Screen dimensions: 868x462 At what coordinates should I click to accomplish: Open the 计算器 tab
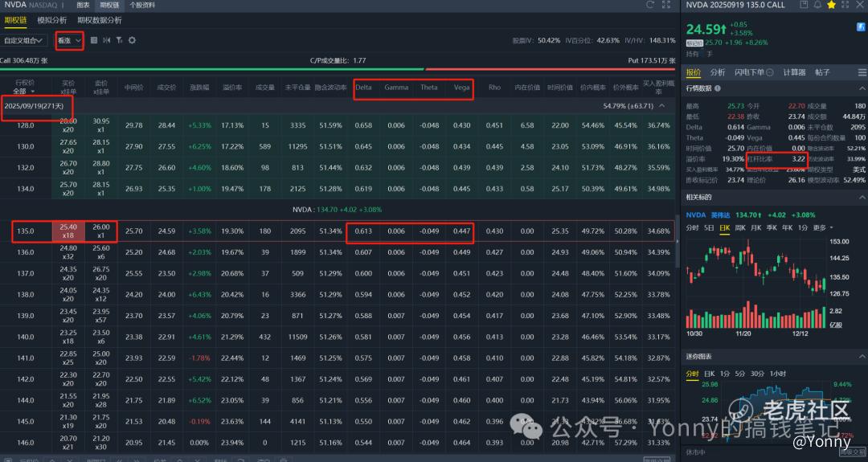pyautogui.click(x=794, y=72)
